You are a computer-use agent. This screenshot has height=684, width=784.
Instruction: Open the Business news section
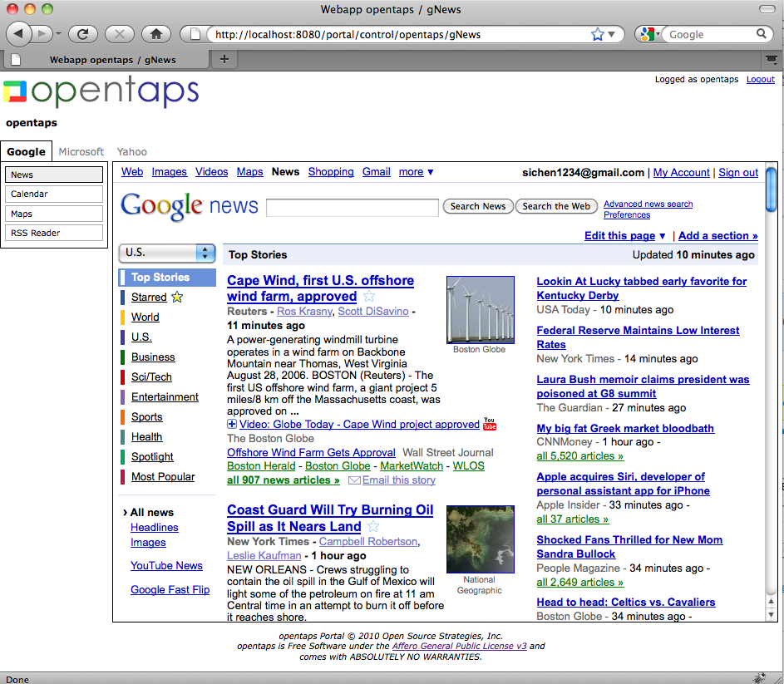tap(153, 357)
